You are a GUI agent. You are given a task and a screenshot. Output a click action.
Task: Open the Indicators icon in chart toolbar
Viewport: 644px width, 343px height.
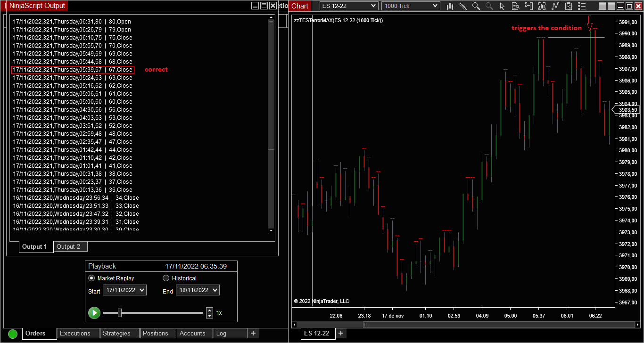[542, 6]
